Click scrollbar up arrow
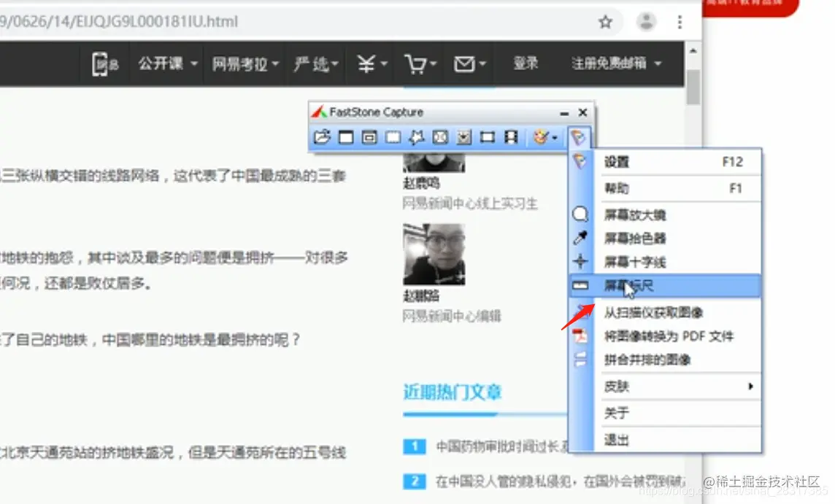Viewport: 835px width, 504px height. coord(693,51)
